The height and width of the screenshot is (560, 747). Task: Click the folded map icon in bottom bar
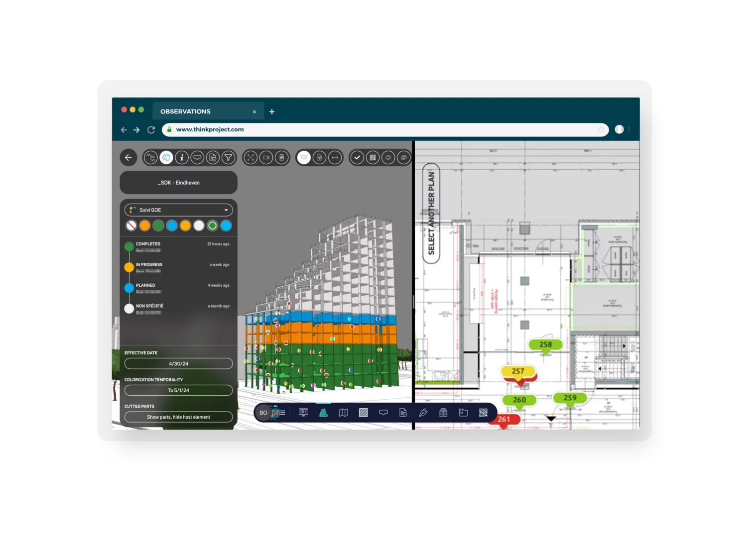click(x=344, y=413)
